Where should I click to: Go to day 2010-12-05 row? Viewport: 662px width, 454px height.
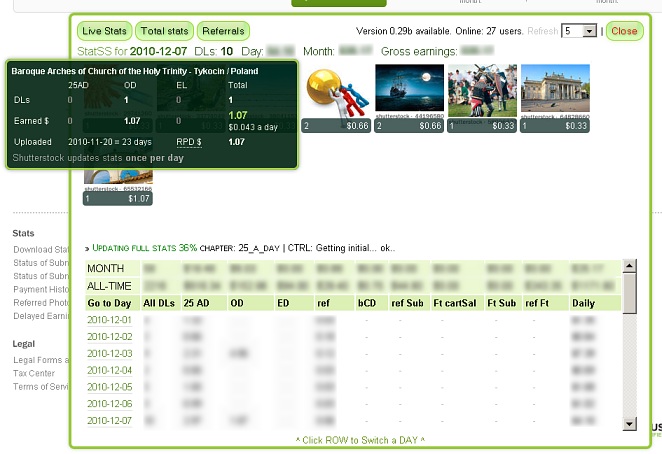(x=109, y=386)
